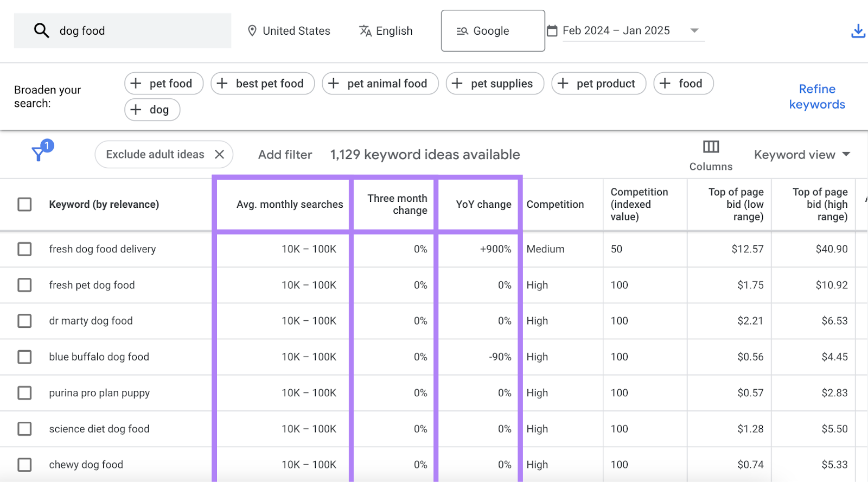Click the language translate icon

(x=365, y=31)
